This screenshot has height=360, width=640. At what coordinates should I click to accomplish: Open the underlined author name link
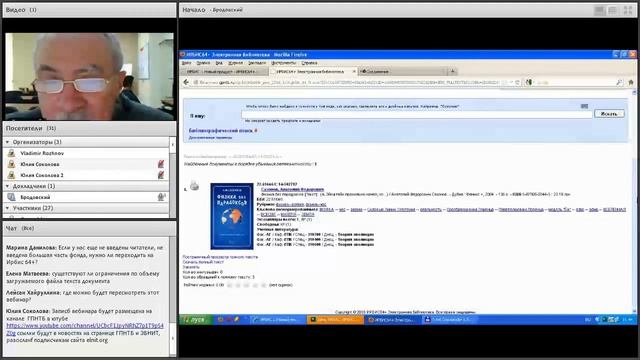(292, 189)
